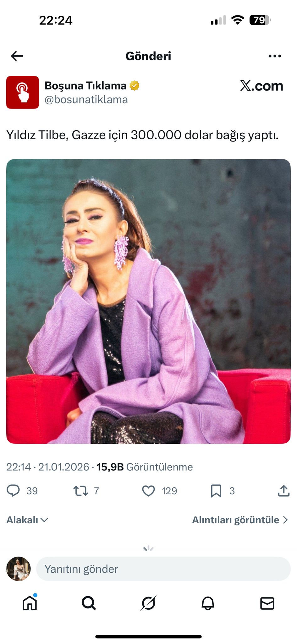The height and width of the screenshot is (644, 297).
Task: Bookmark the post with bookmark icon
Action: coord(216,491)
